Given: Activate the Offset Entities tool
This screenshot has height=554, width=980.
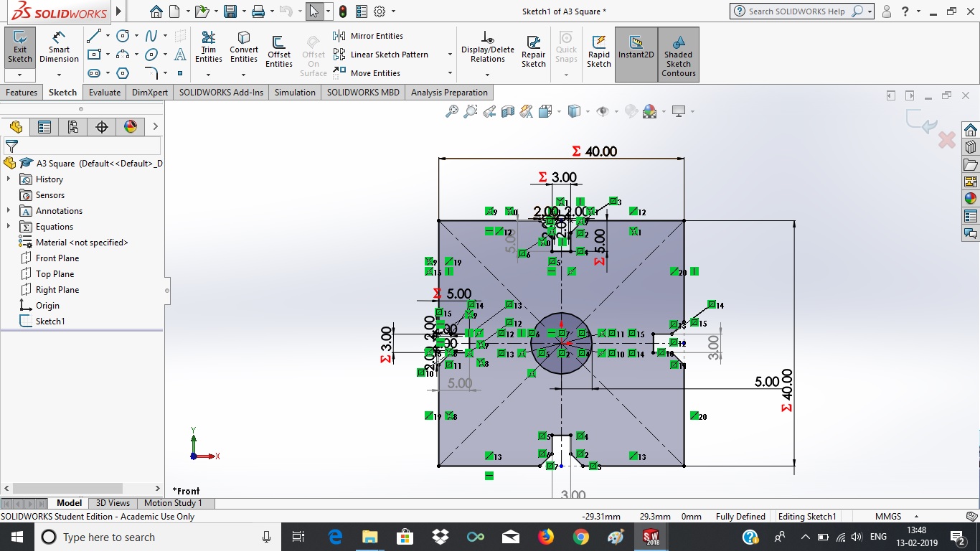Looking at the screenshot, I should (x=279, y=52).
